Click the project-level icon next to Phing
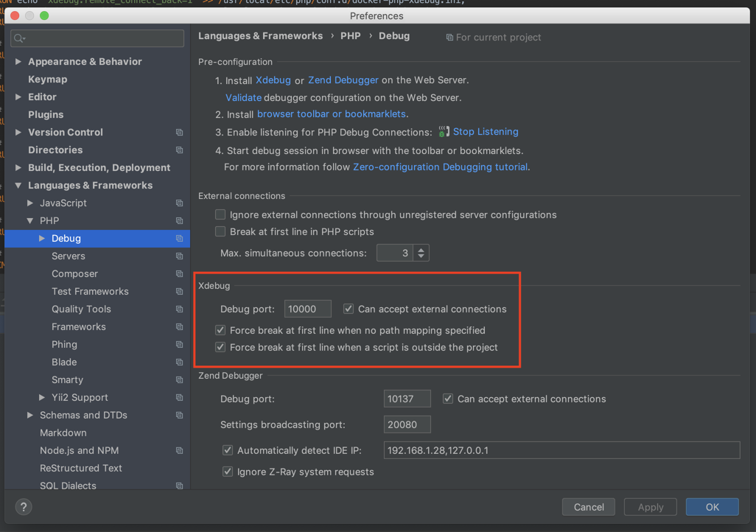 point(179,344)
